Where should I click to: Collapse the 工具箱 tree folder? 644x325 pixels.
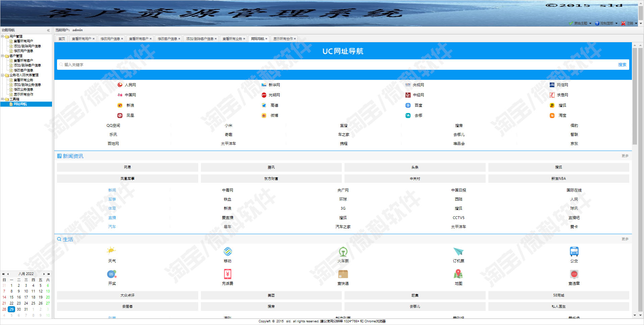coord(2,99)
